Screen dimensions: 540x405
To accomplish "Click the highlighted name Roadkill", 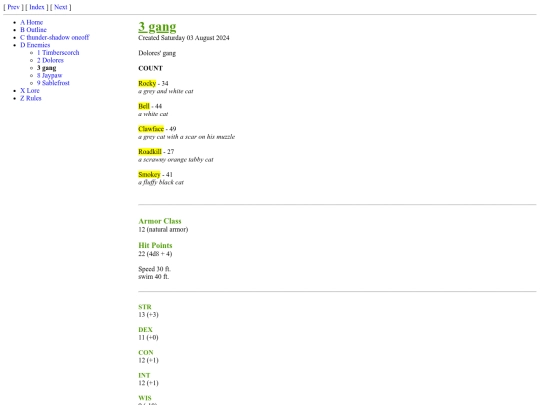I will pos(150,152).
